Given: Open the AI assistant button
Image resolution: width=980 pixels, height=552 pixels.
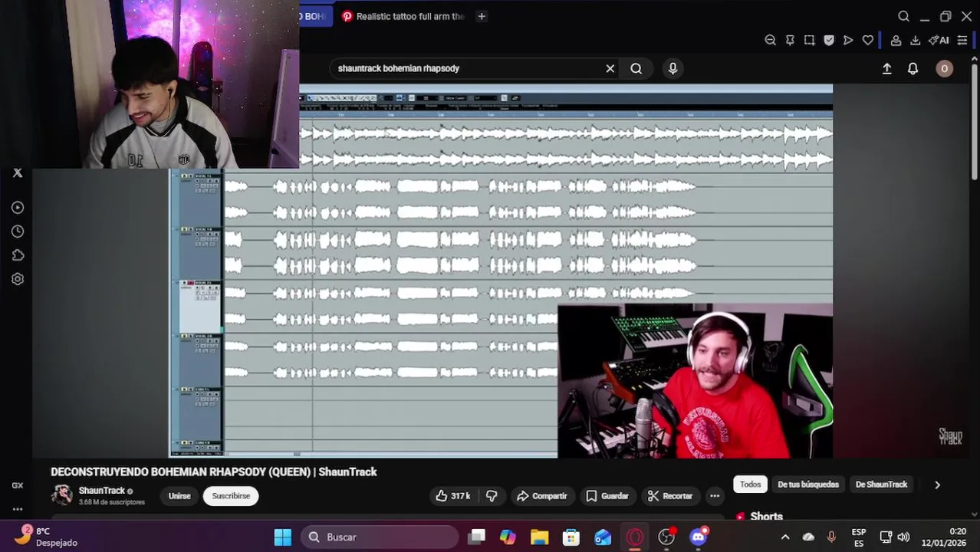Looking at the screenshot, I should click(x=939, y=41).
